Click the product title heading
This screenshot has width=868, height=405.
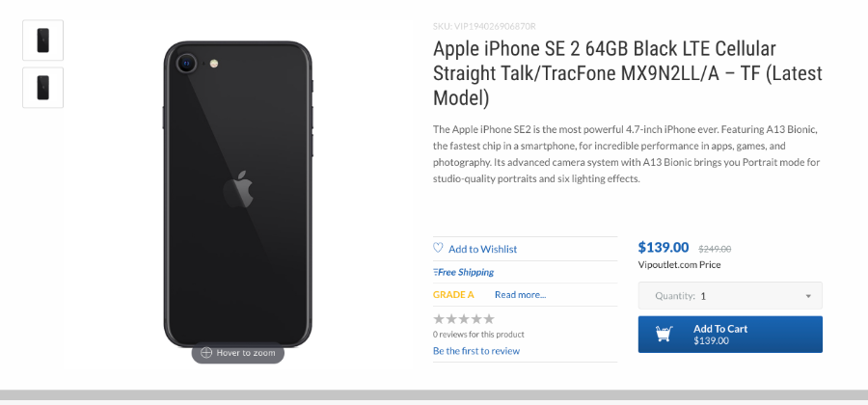[x=628, y=73]
